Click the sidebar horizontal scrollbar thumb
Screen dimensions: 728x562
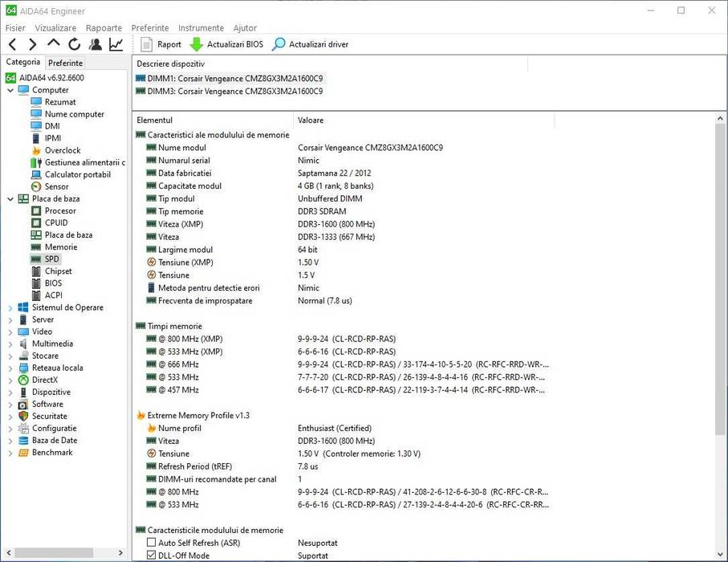pos(55,552)
